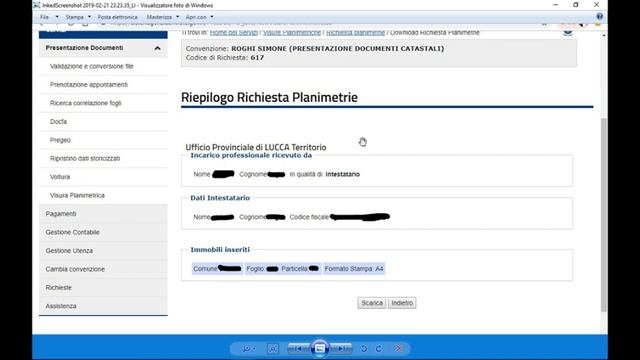Click the Formato Stampa A4 cell
Screen dimensions: 640x360
point(354,269)
